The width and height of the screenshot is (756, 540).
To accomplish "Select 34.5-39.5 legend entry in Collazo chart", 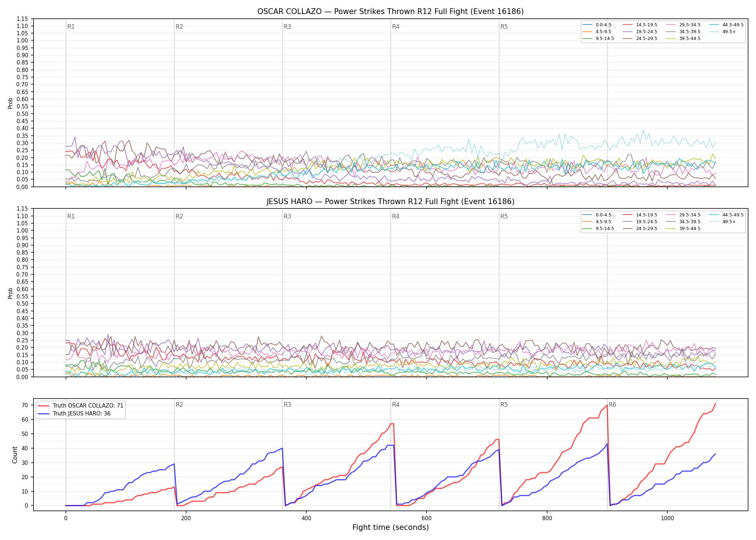I will click(683, 32).
